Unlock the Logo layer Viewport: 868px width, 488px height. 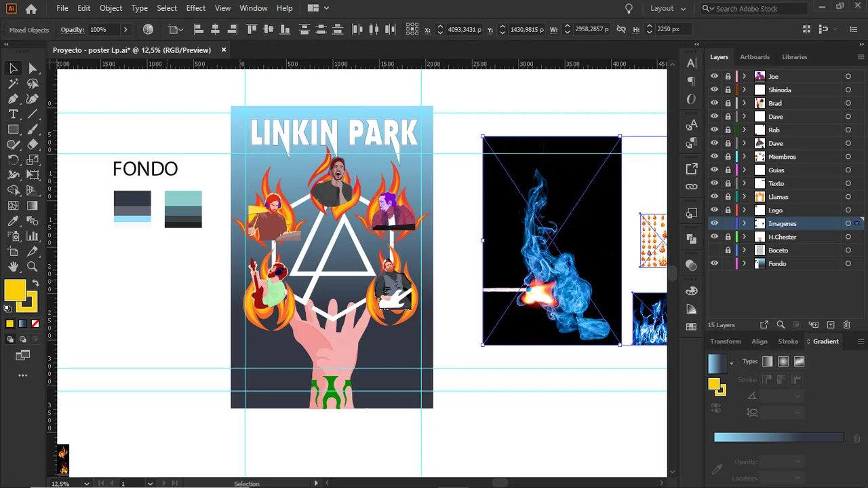[728, 210]
